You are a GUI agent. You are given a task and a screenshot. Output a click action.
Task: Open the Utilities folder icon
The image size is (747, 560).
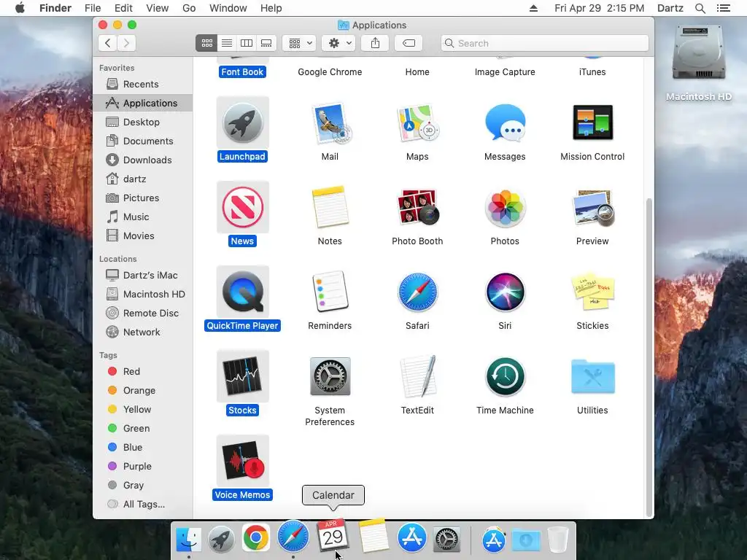[x=593, y=376]
